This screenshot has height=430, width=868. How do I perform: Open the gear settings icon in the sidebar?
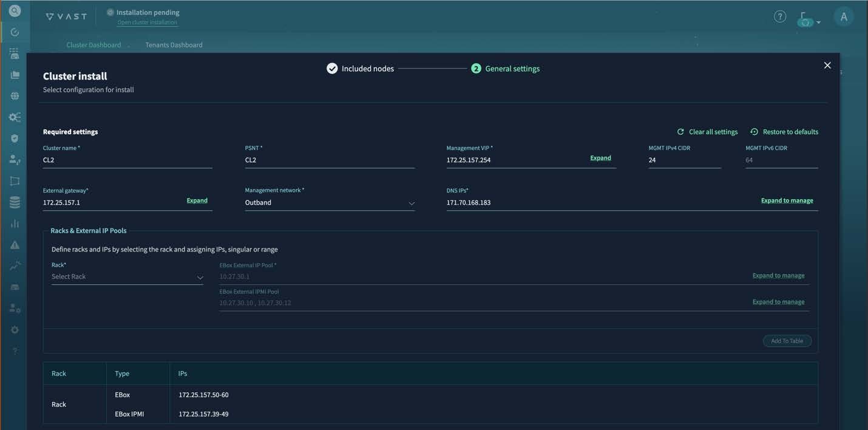click(x=15, y=330)
